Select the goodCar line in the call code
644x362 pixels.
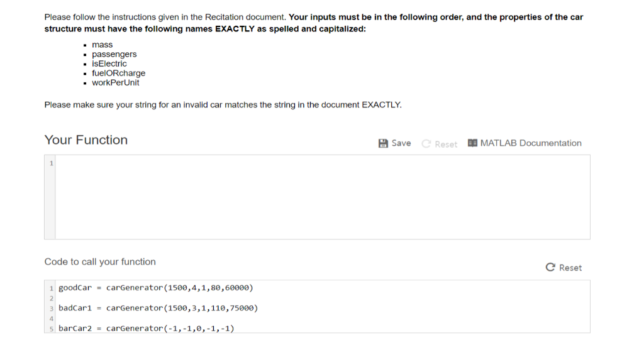155,287
